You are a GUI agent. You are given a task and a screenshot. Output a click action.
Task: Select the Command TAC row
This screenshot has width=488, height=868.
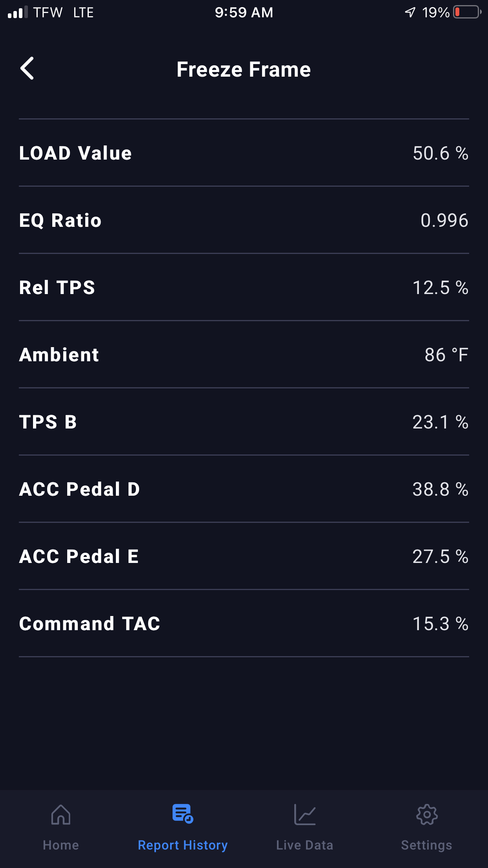tap(244, 623)
